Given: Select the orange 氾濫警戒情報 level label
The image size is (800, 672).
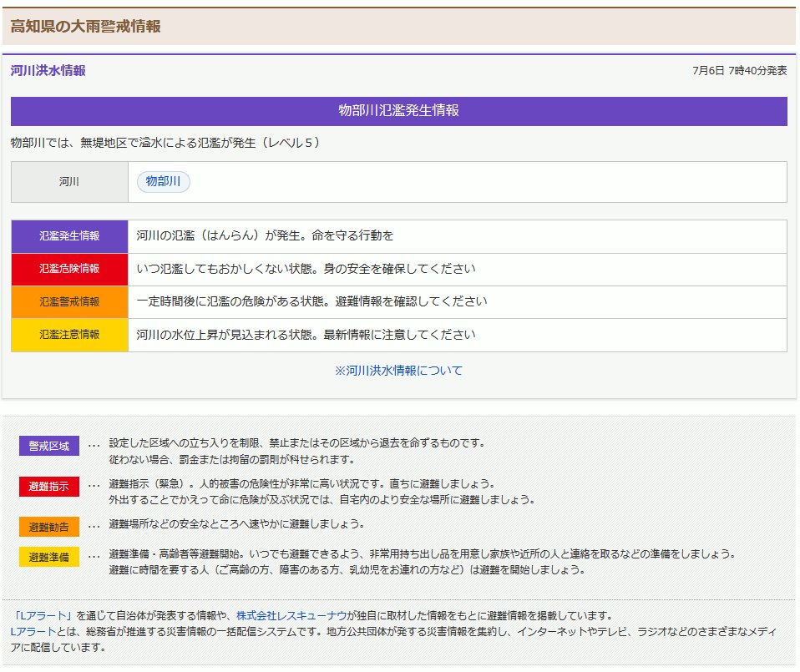Looking at the screenshot, I should pos(69,302).
